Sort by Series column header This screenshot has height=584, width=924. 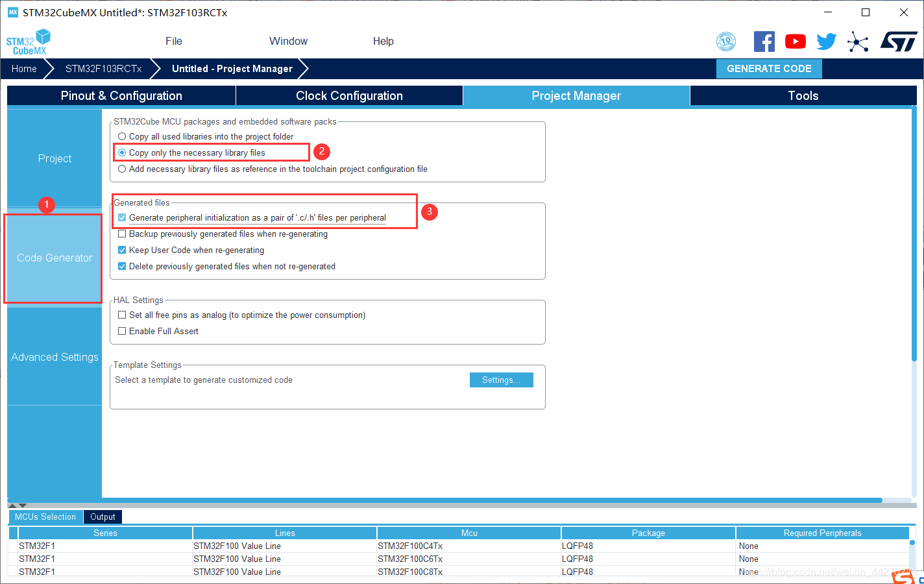click(x=105, y=533)
